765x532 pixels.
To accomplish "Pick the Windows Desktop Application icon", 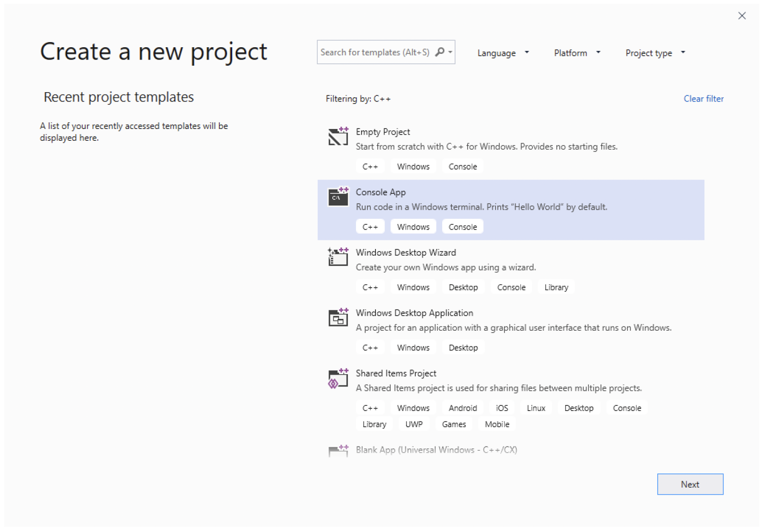I will tap(338, 317).
